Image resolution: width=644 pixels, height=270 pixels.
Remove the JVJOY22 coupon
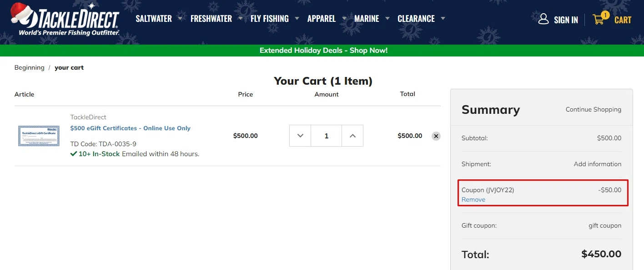(473, 199)
